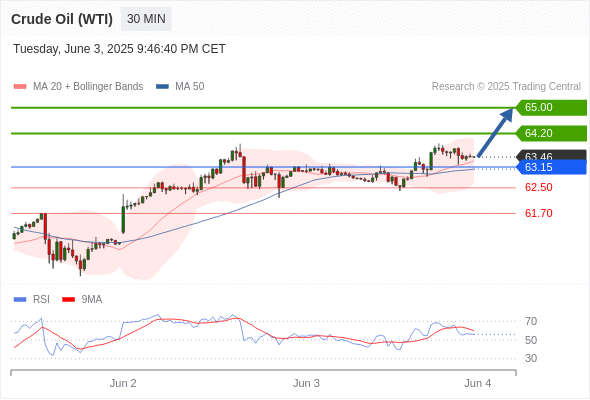Screen dimensions: 590x400
Task: Toggle the MA 20 + Bollinger Bands legend label
Action: (x=88, y=87)
